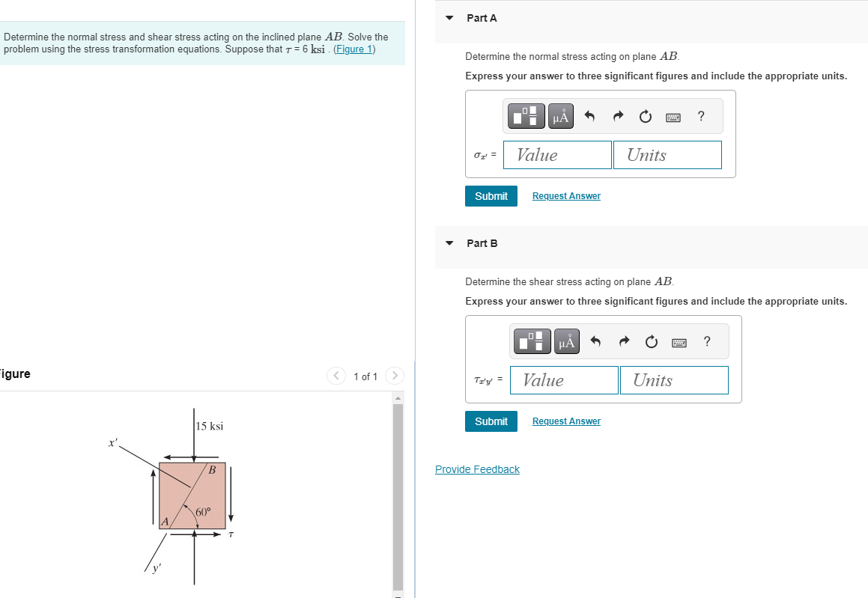Open help question mark in Part B

click(x=707, y=341)
